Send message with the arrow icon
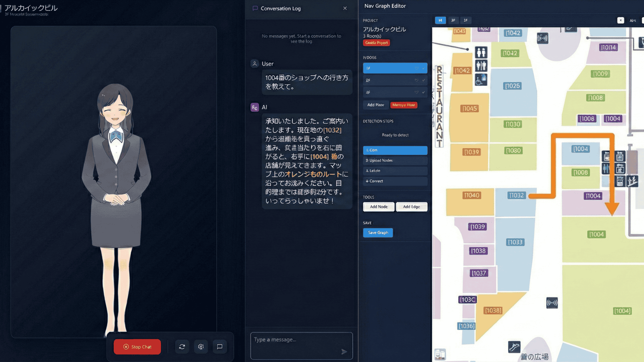 click(344, 352)
